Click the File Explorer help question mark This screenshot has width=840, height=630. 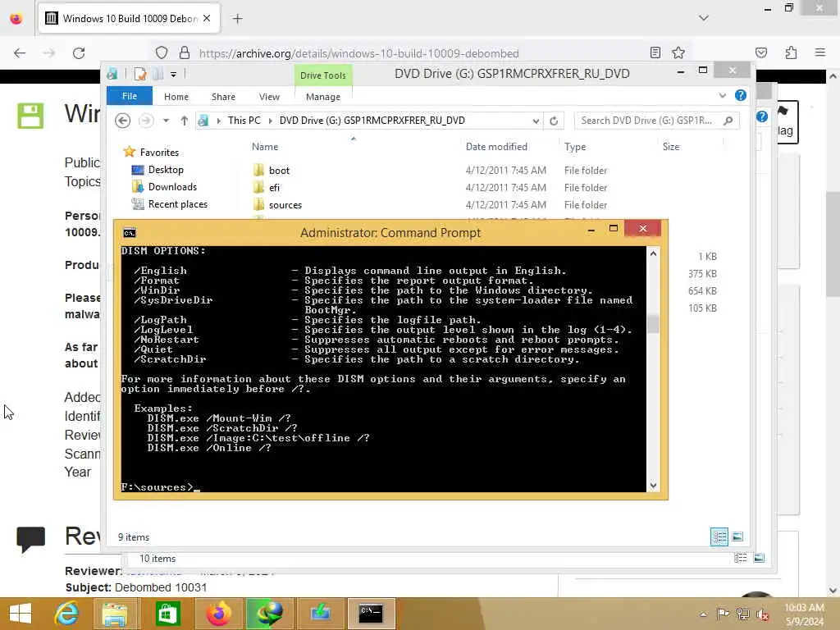(x=741, y=95)
